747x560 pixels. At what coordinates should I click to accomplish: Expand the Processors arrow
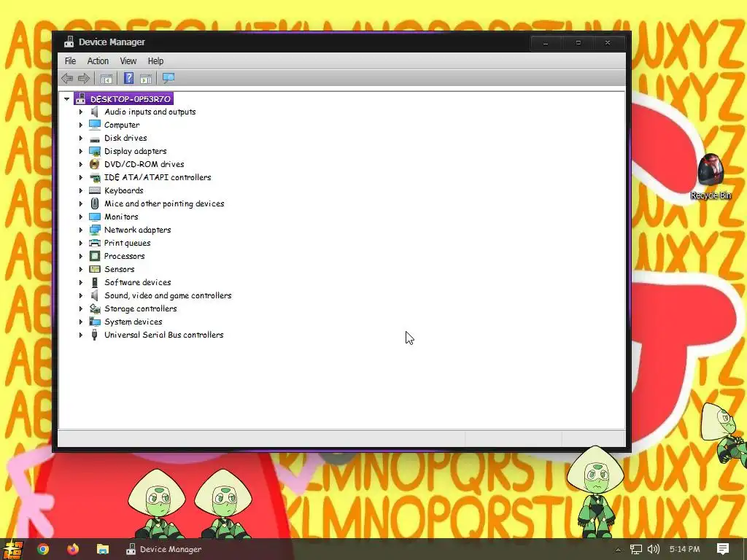point(80,256)
